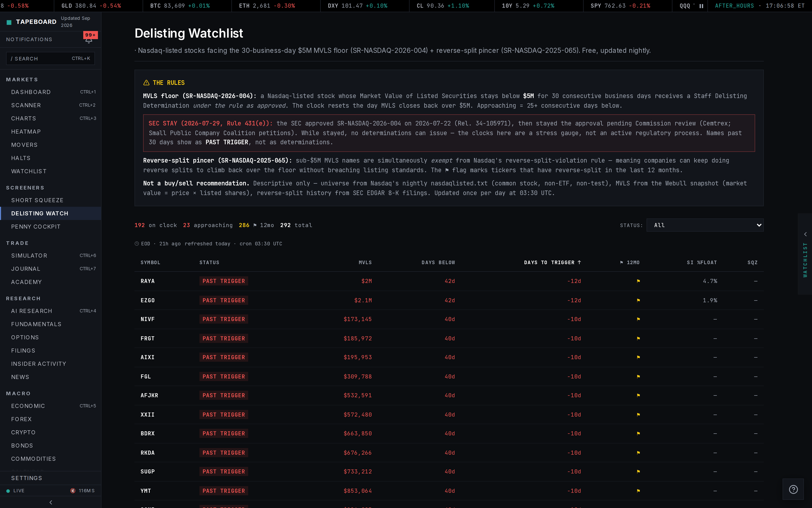This screenshot has height=508, width=812.
Task: Open the Heatmap view
Action: [51, 132]
